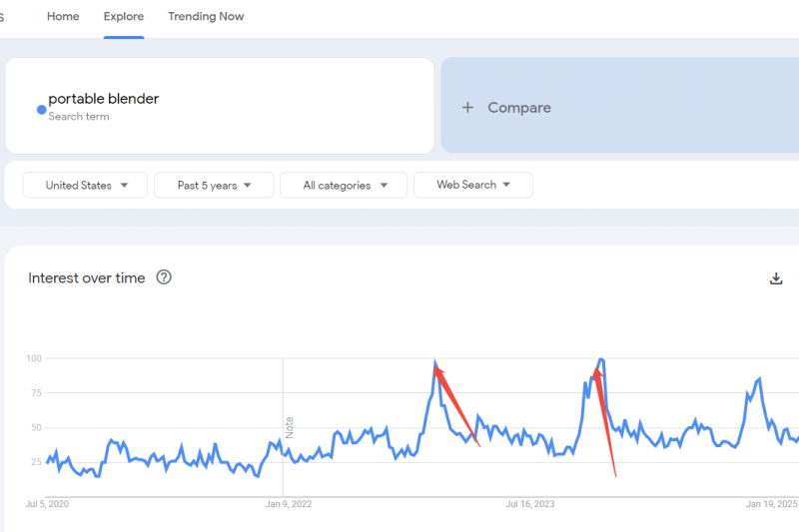Click the plus icon in Compare box

[x=466, y=108]
